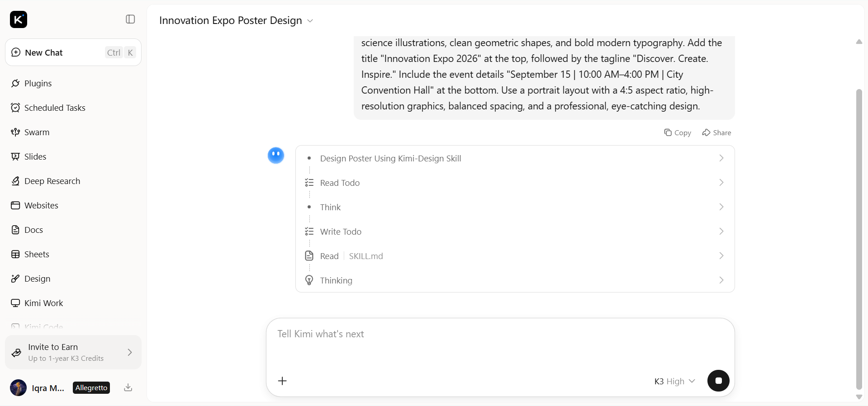This screenshot has height=406, width=868.
Task: Click the chat vertical scrollbar thumb
Action: 859,239
